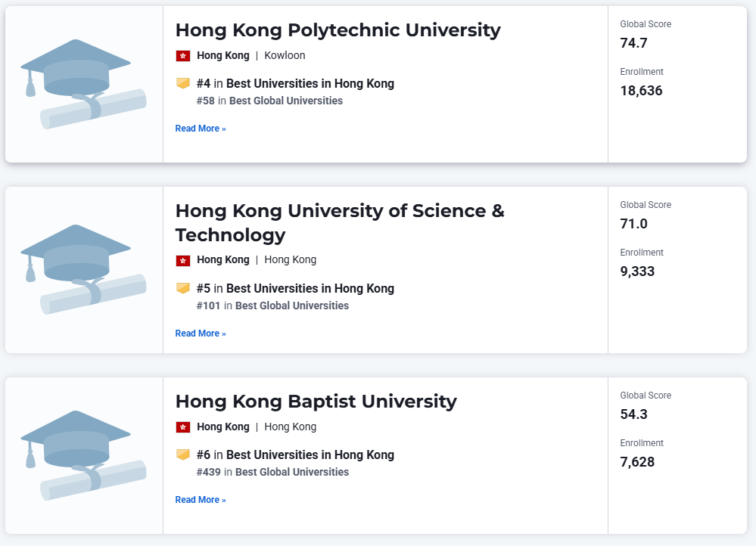Click Hong Kong flag icon beside Kowloon
This screenshot has width=756, height=546.
(x=183, y=56)
